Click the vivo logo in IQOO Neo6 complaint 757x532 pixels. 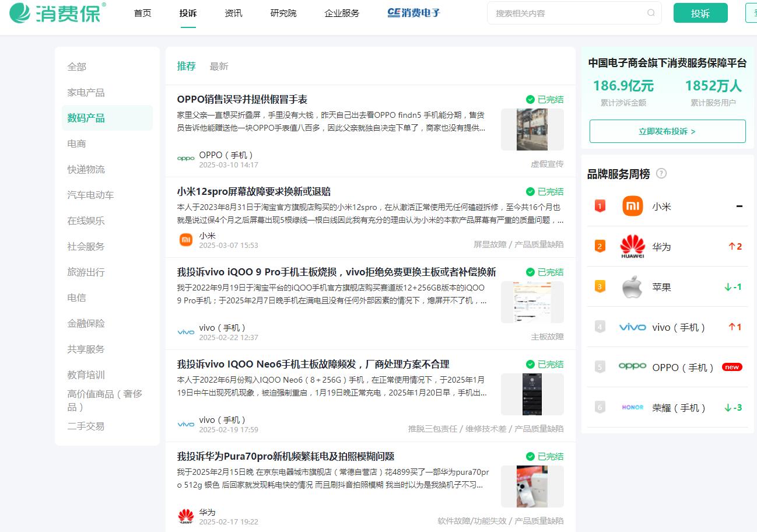185,424
